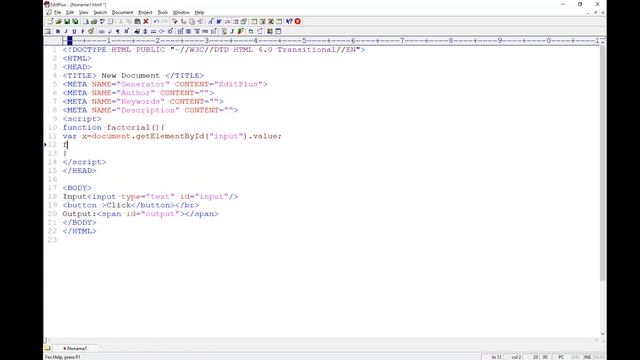The width and height of the screenshot is (640, 360).
Task: Click the INS indicator in status bar
Action: click(x=587, y=357)
